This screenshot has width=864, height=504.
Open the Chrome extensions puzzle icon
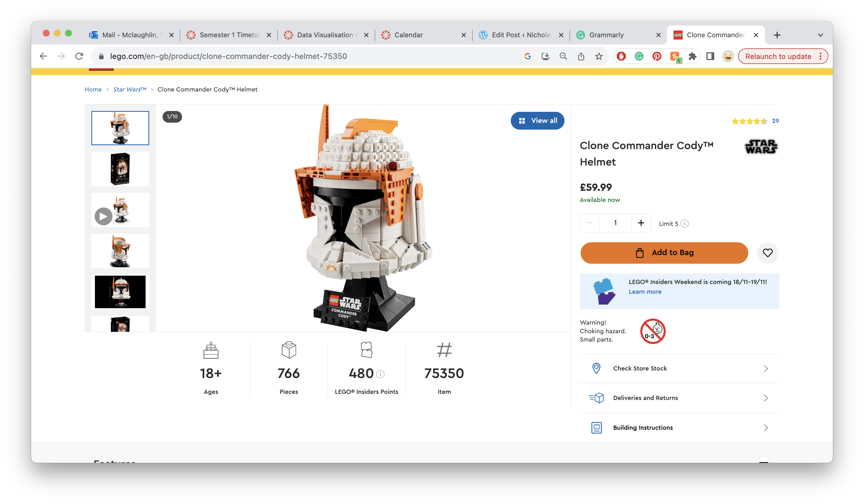(x=692, y=56)
